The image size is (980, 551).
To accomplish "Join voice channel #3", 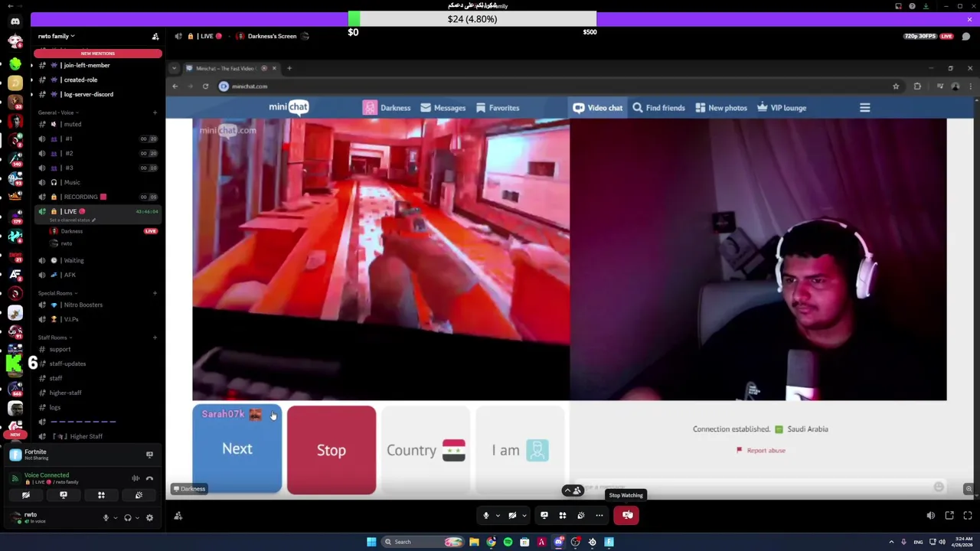I will tap(97, 168).
